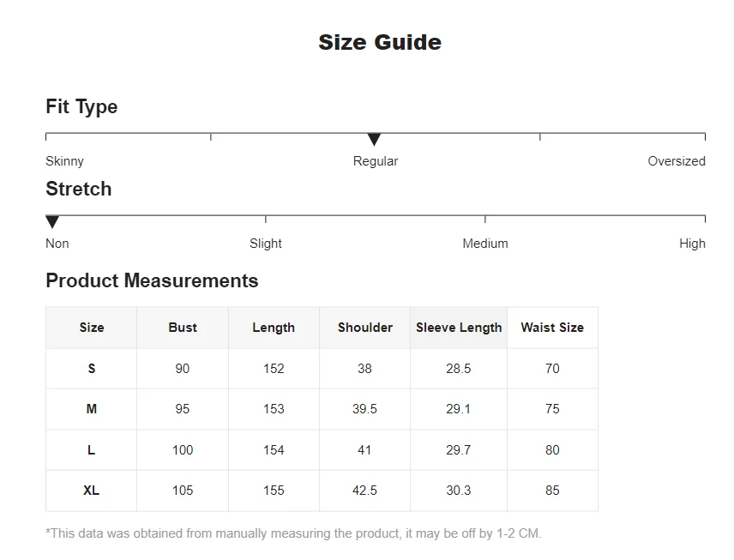Click the Bust column header
This screenshot has width=734, height=560.
(183, 328)
